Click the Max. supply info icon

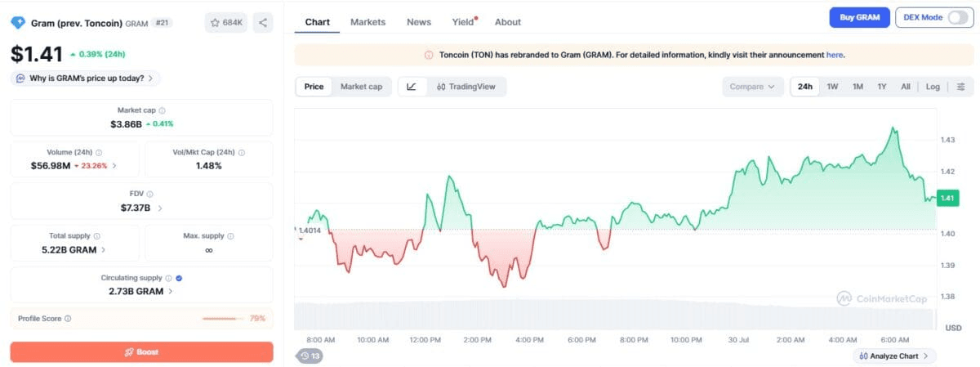click(x=230, y=235)
